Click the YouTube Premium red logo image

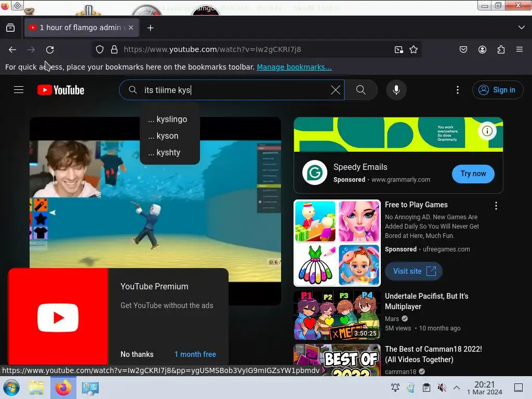pyautogui.click(x=58, y=317)
